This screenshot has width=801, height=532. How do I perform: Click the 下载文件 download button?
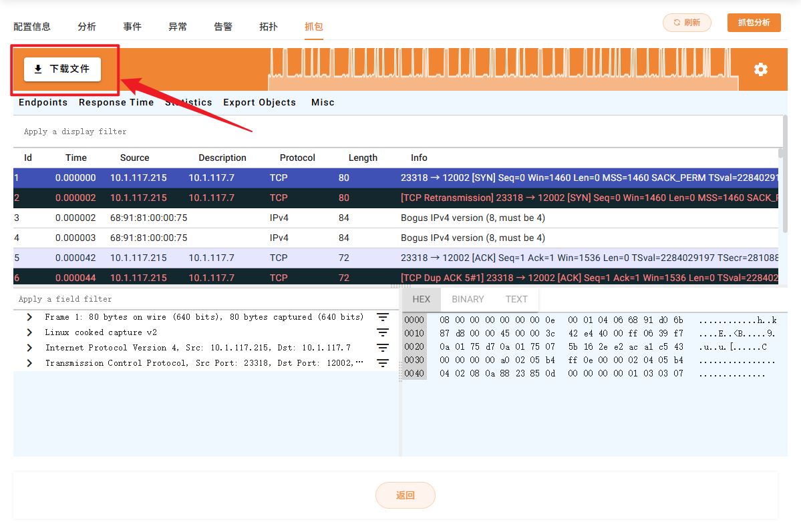[62, 69]
